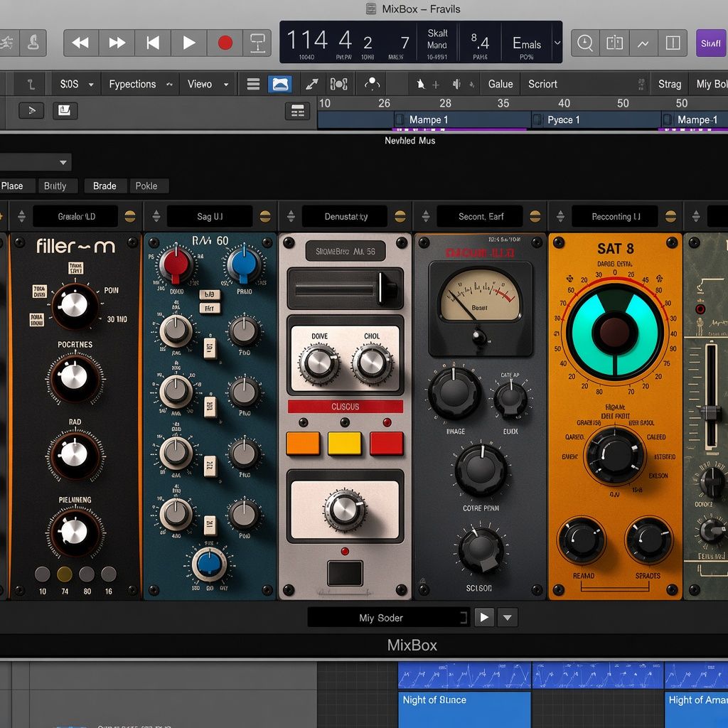
Task: Toggle power for the Recconting LJ slot
Action: pos(670,216)
